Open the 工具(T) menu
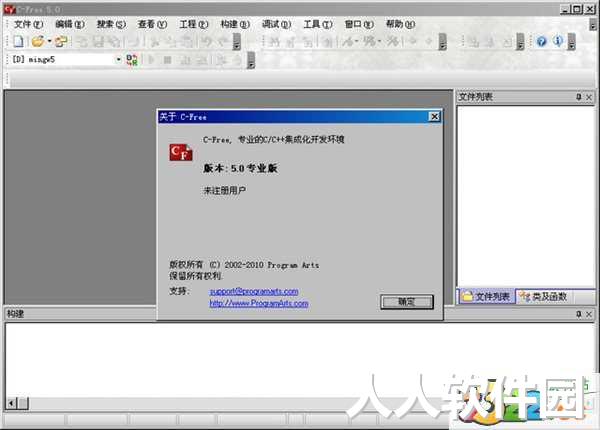Image resolution: width=600 pixels, height=430 pixels. pos(318,24)
